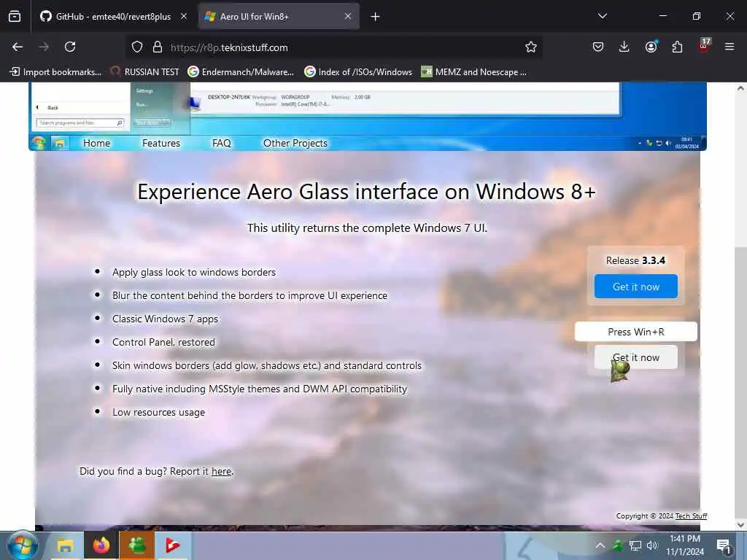This screenshot has width=747, height=560.
Task: Open the tracking protection shield icon
Action: [x=137, y=47]
